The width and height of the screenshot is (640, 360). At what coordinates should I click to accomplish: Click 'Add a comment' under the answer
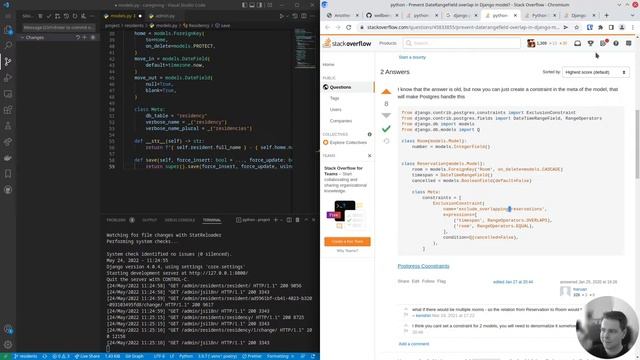[413, 344]
